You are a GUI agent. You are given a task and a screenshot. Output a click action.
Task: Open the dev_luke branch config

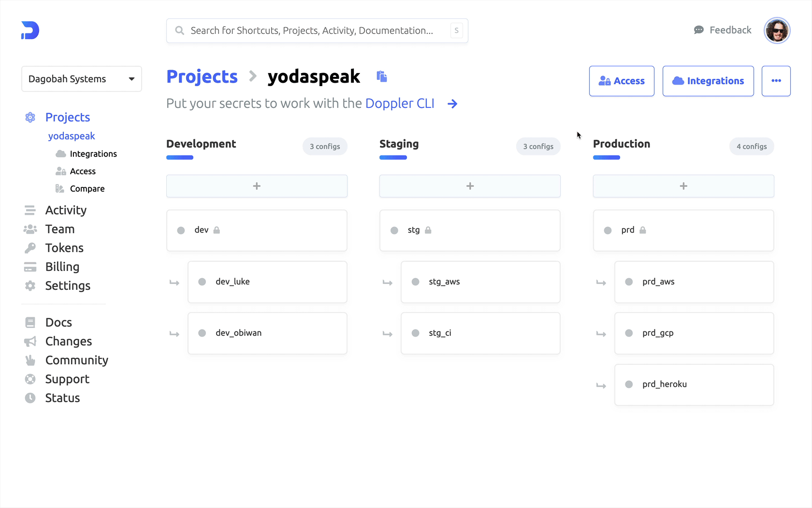click(x=267, y=282)
